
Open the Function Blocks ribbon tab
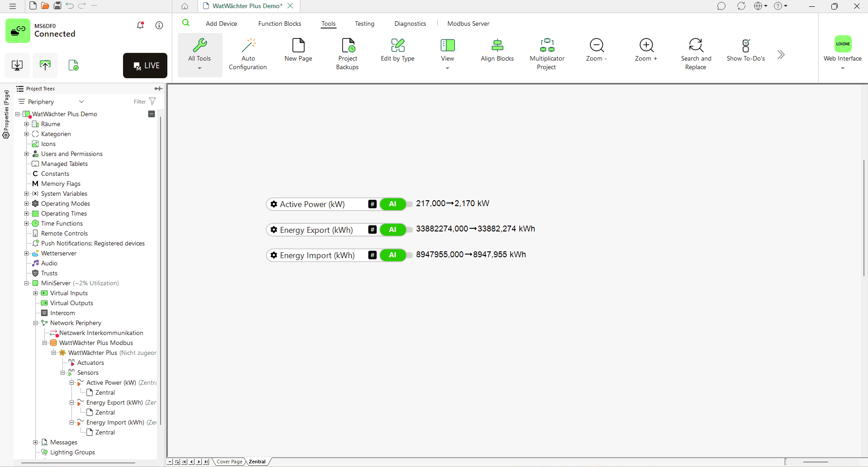(280, 24)
